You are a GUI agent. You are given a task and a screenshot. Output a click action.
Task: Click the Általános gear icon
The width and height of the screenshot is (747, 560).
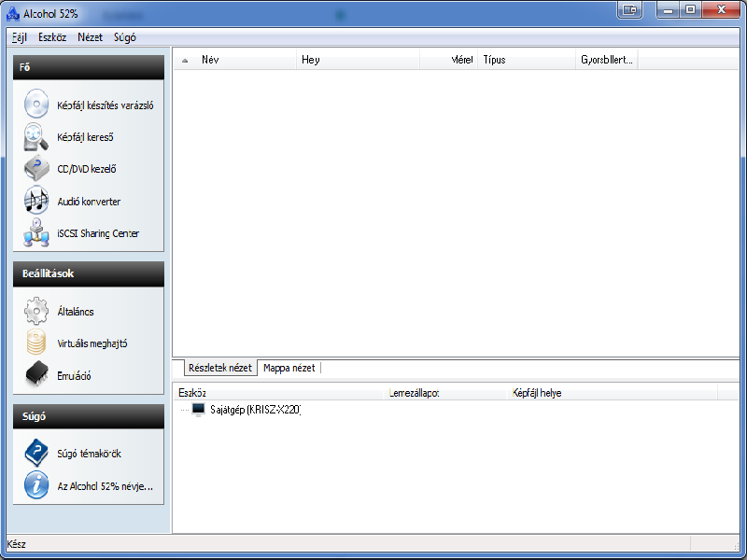coord(36,311)
